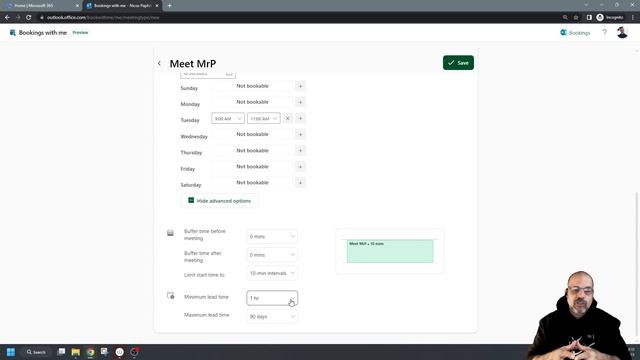
Task: Open the Windows Start menu
Action: tap(11, 352)
